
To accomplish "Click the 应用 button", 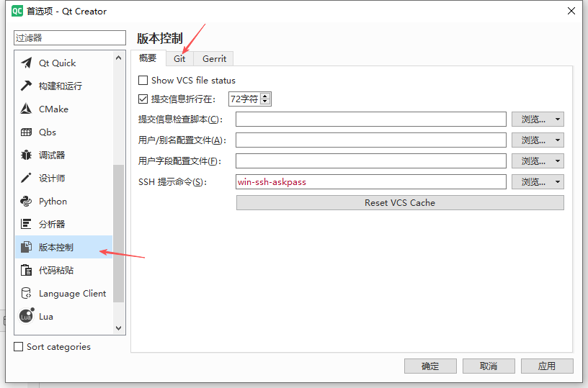I will point(547,366).
